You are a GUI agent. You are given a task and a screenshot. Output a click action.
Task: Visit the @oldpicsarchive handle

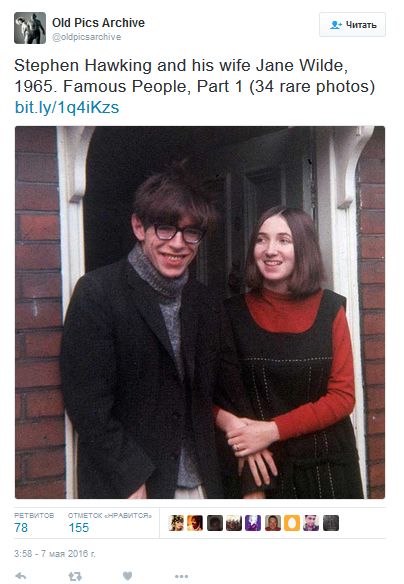86,37
